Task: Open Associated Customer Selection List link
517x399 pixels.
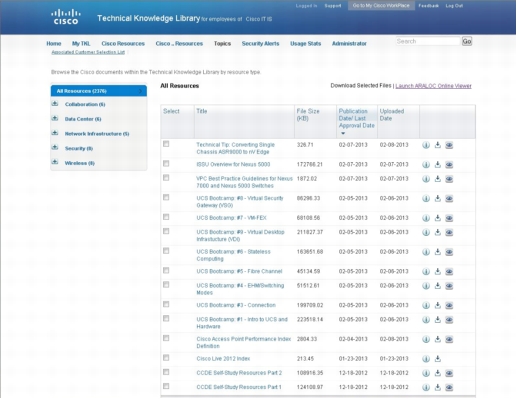Action: [x=88, y=52]
